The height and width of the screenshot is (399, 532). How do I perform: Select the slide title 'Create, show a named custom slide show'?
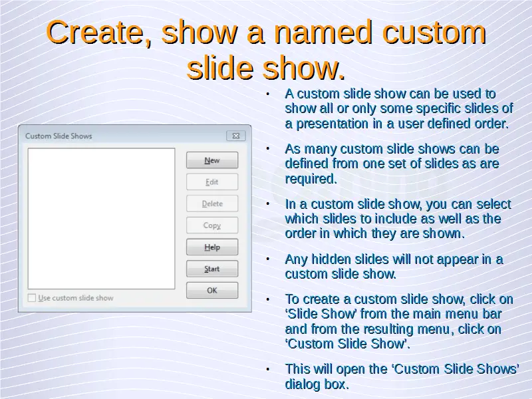click(266, 50)
